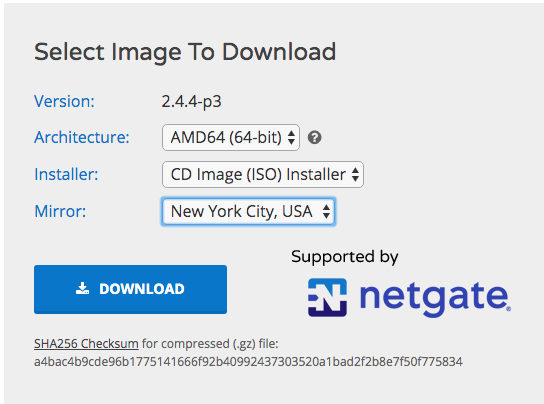Click the blue DOWNLOAD button
Viewport: 544px width, 404px height.
(130, 289)
